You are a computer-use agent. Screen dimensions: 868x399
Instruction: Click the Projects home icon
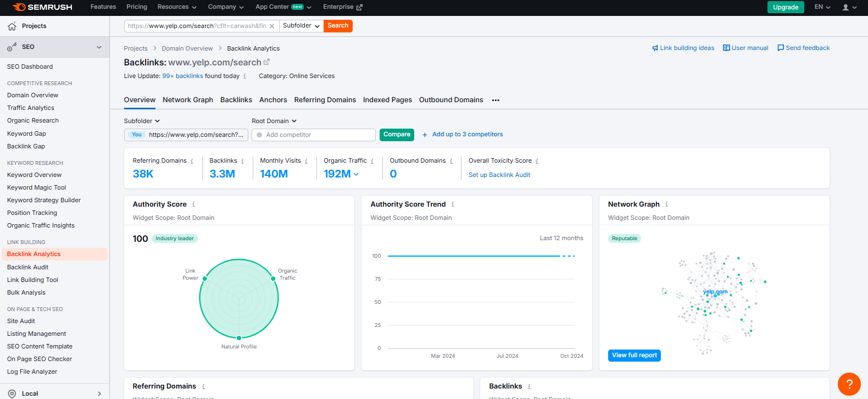pos(12,26)
